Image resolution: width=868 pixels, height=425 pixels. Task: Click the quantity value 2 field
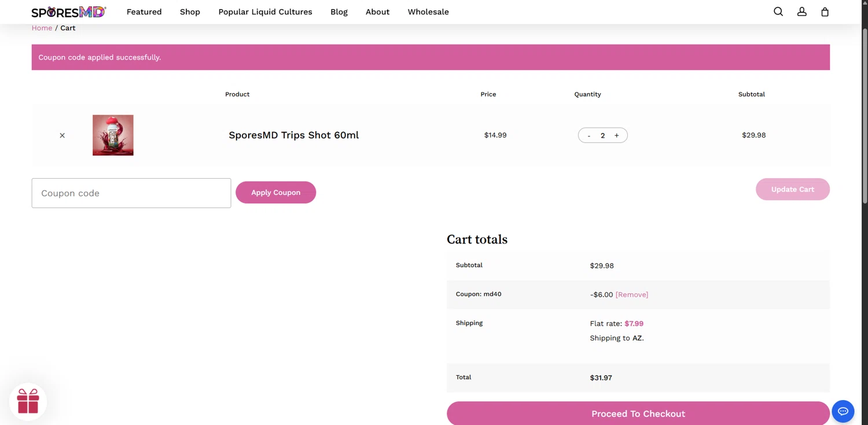click(x=602, y=135)
